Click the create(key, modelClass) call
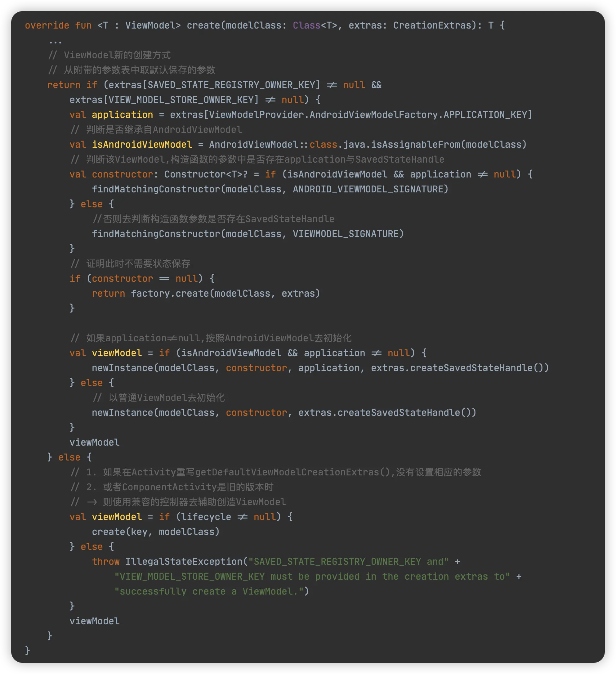This screenshot has width=616, height=674. click(x=155, y=532)
